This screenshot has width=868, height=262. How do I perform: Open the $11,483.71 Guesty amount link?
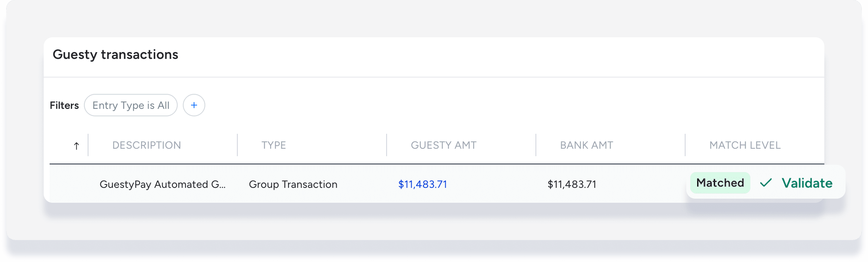point(422,184)
